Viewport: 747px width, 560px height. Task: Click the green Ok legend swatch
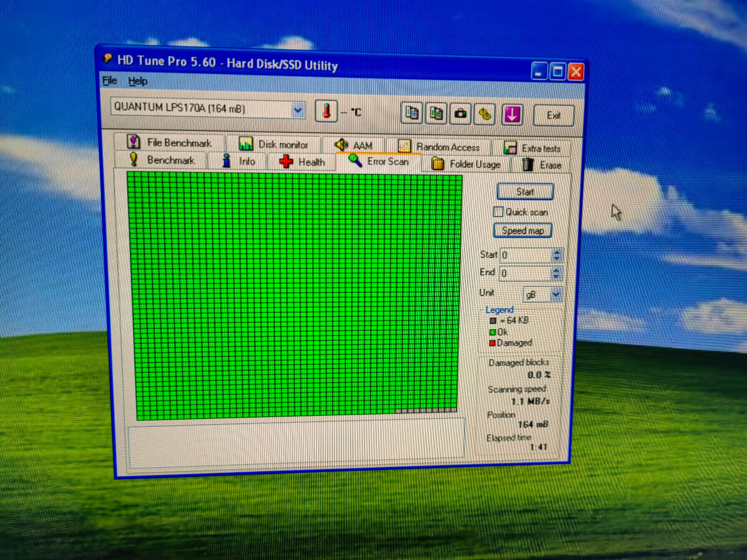pos(493,332)
